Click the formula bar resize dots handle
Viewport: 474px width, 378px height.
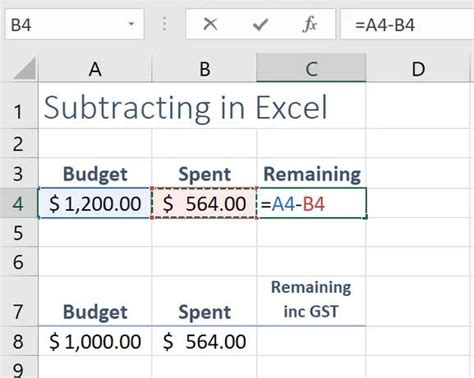[164, 24]
